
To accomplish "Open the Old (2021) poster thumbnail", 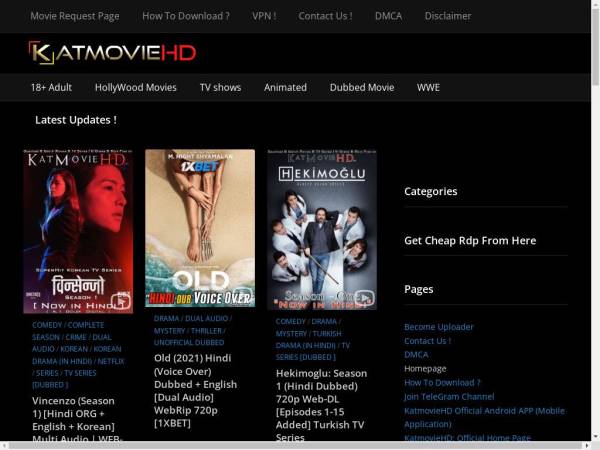I will pyautogui.click(x=200, y=228).
